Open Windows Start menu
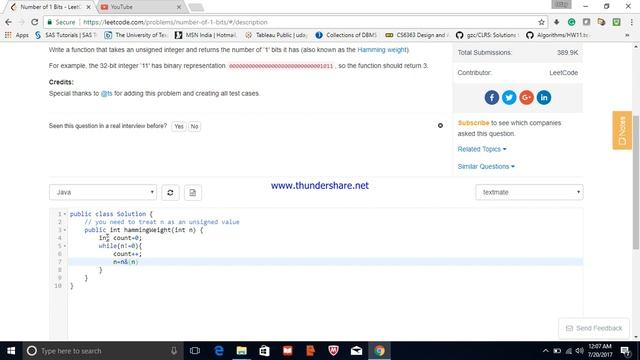 coord(11,351)
